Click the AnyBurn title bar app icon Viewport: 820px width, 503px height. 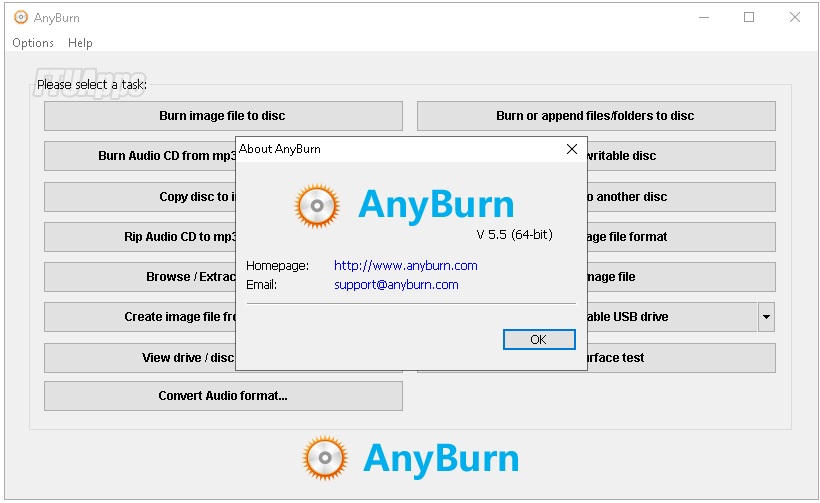point(20,17)
